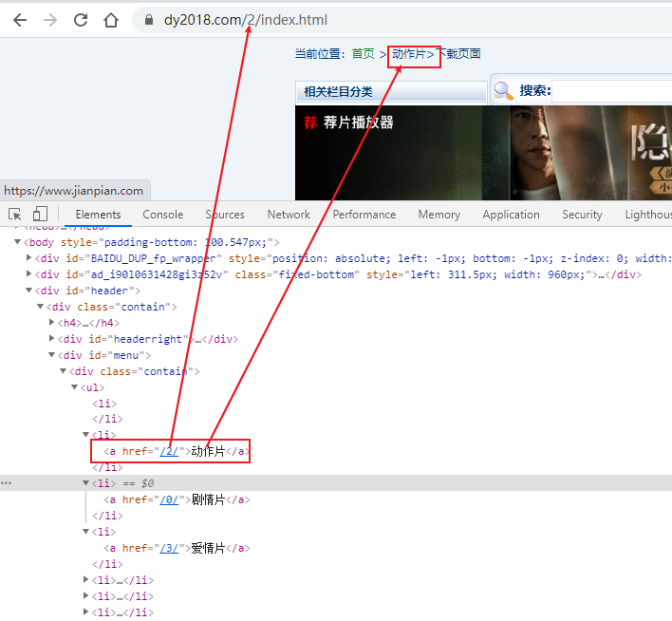Click the 动作片 breadcrumb link
This screenshot has height=621, width=672.
[408, 53]
